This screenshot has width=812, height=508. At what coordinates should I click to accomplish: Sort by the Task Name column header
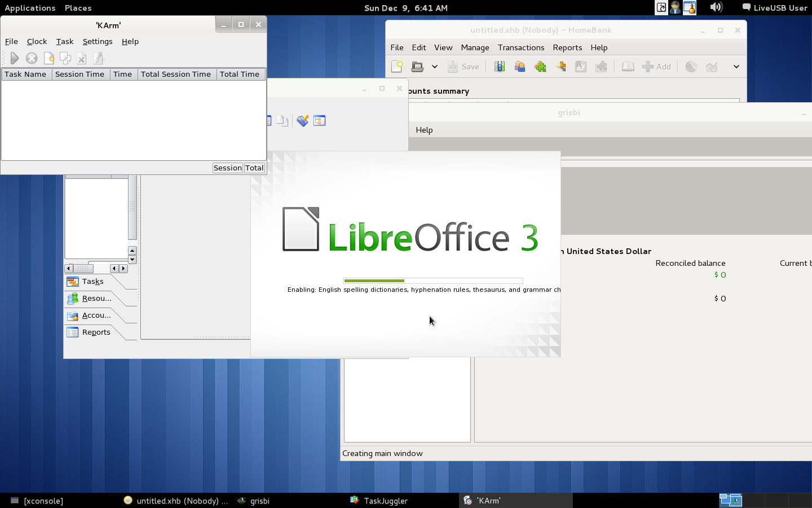point(27,75)
